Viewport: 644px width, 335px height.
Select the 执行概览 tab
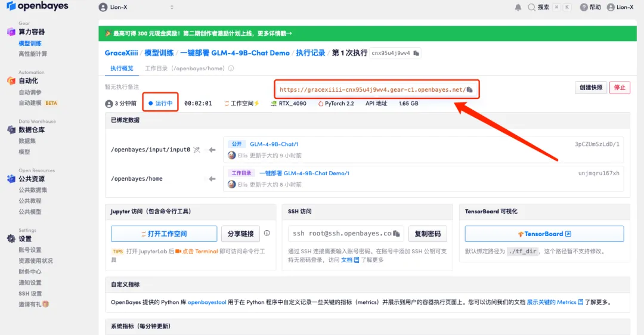pos(122,69)
